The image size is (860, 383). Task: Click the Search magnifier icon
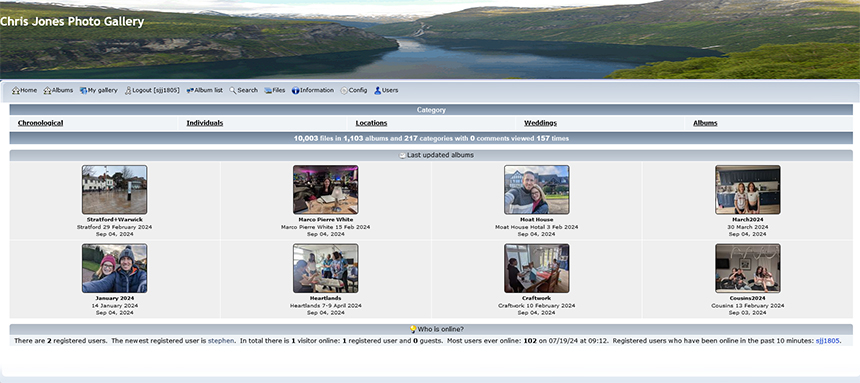233,91
